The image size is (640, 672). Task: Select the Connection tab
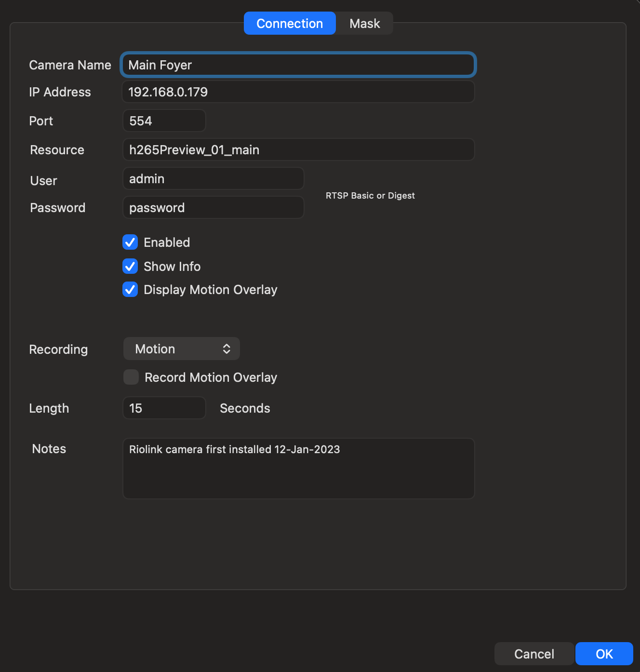pyautogui.click(x=289, y=23)
